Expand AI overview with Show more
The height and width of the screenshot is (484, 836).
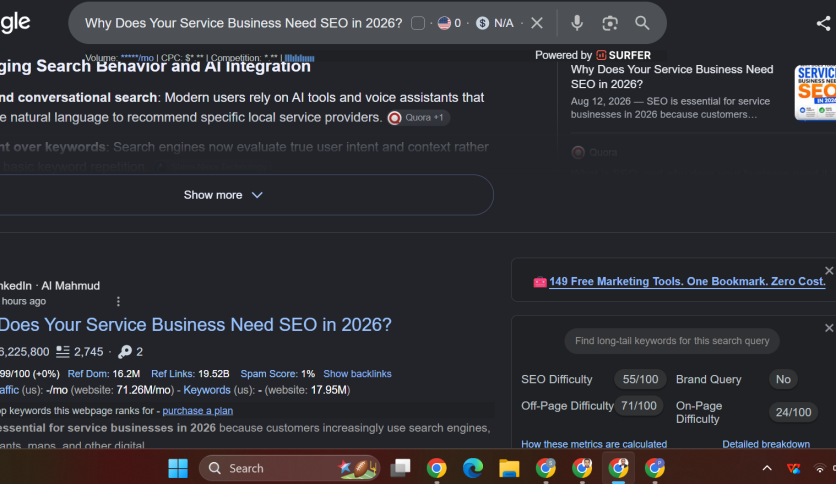click(x=223, y=195)
